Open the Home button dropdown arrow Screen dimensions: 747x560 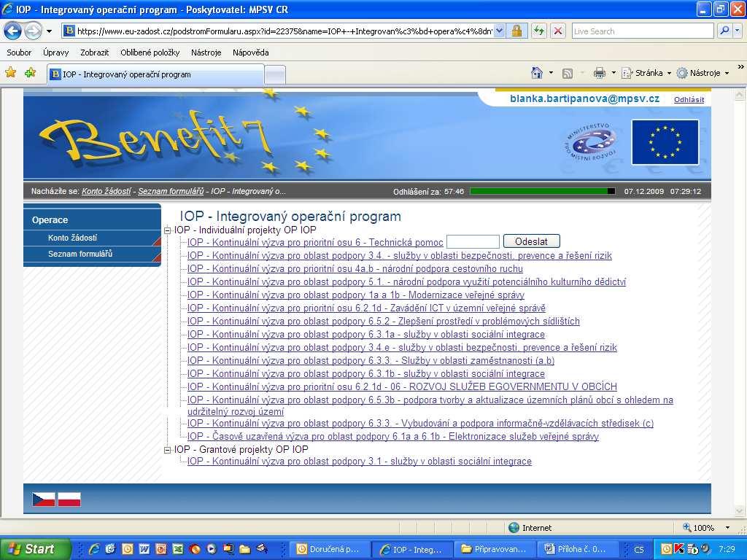point(551,73)
